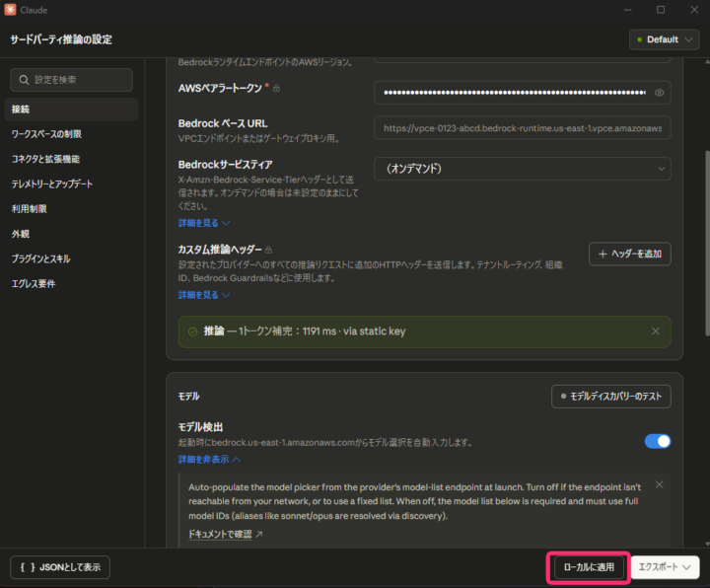Open プラグインとスキル section
Image resolution: width=710 pixels, height=588 pixels.
coord(72,258)
